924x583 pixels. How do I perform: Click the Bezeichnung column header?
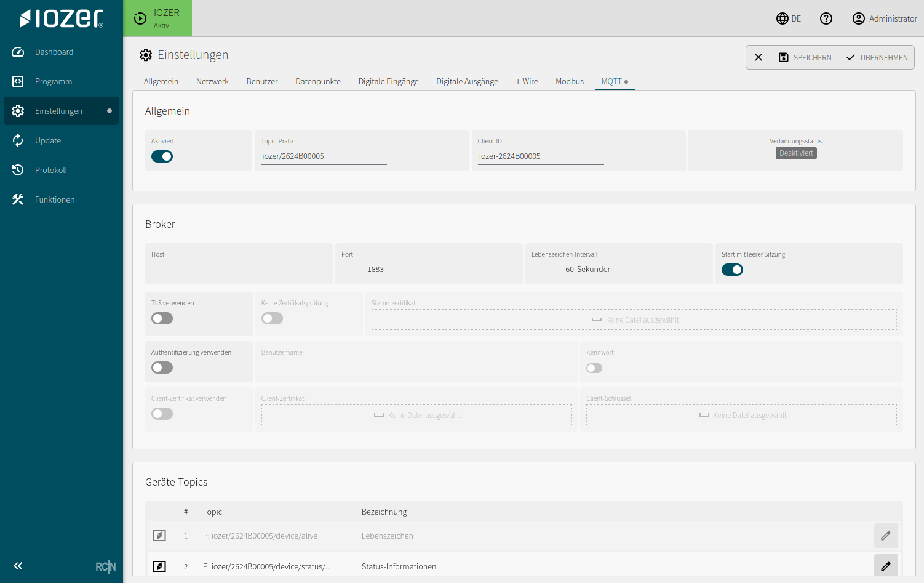[x=384, y=512]
